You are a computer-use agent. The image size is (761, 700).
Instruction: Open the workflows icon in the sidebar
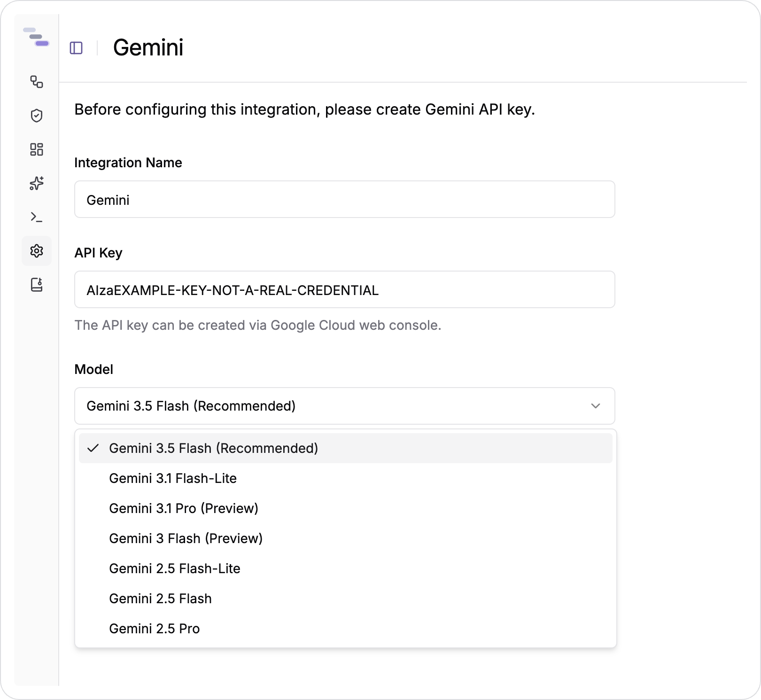coord(37,82)
